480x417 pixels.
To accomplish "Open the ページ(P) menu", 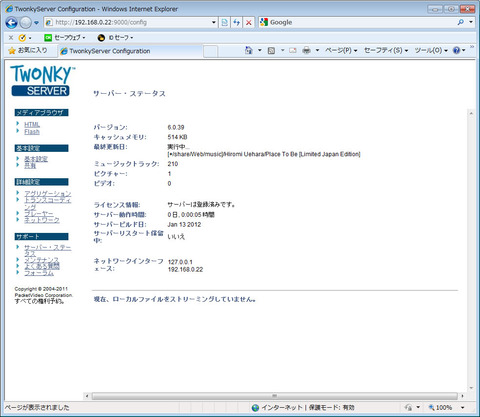I will [341, 50].
